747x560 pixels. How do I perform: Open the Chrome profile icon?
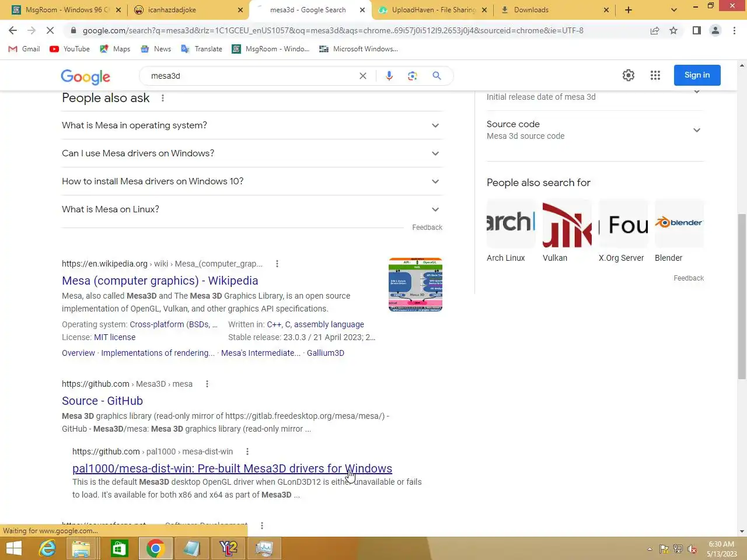(715, 30)
